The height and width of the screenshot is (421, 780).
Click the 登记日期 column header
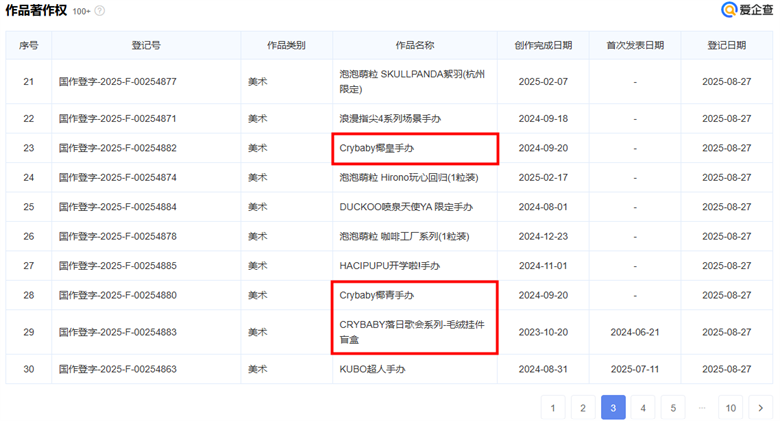pos(726,45)
